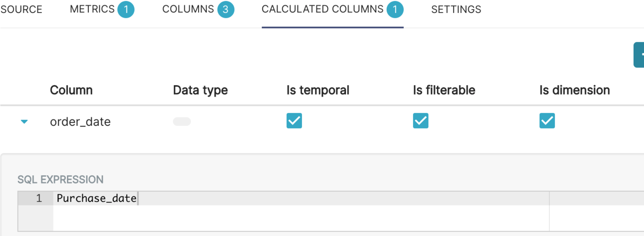Click the empty Data type pill
Screen dimensions: 644x236
point(182,121)
